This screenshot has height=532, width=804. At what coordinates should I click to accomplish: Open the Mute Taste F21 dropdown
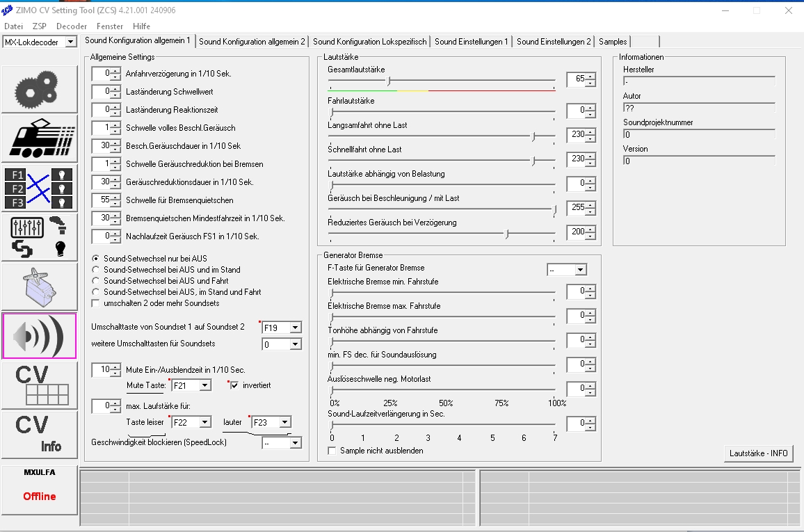click(x=204, y=385)
